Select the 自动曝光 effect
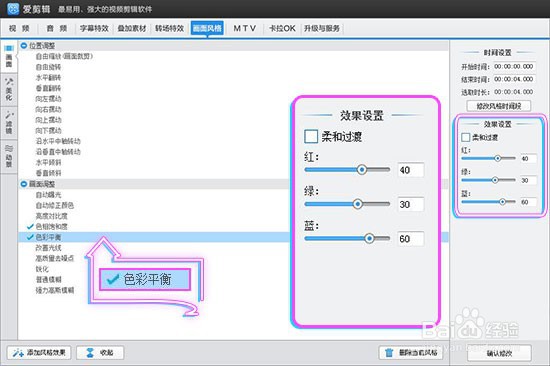The width and height of the screenshot is (550, 366). point(48,194)
